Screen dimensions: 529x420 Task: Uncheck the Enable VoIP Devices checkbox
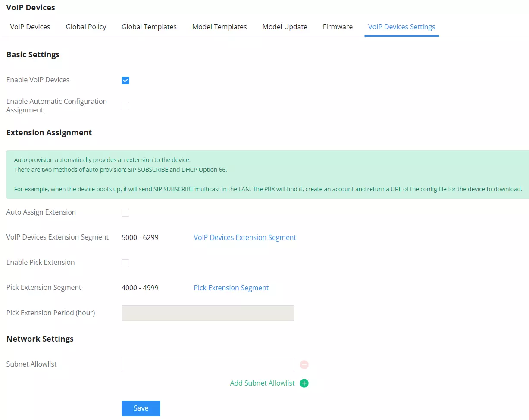pyautogui.click(x=125, y=81)
